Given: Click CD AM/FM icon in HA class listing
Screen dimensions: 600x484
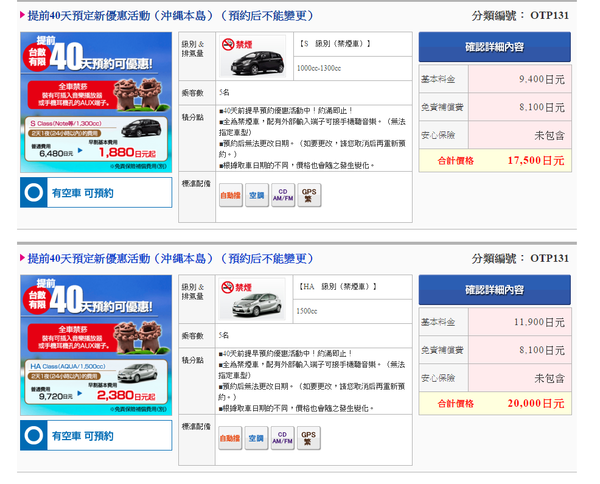Looking at the screenshot, I should click(x=283, y=438).
